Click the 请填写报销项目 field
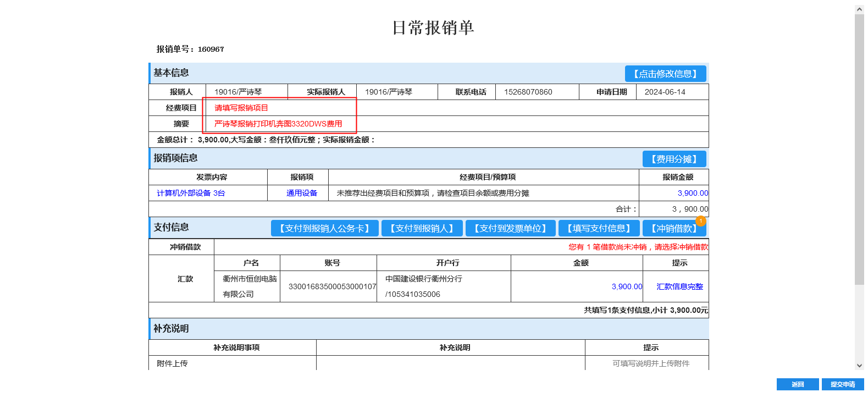868x403 pixels. click(x=241, y=108)
